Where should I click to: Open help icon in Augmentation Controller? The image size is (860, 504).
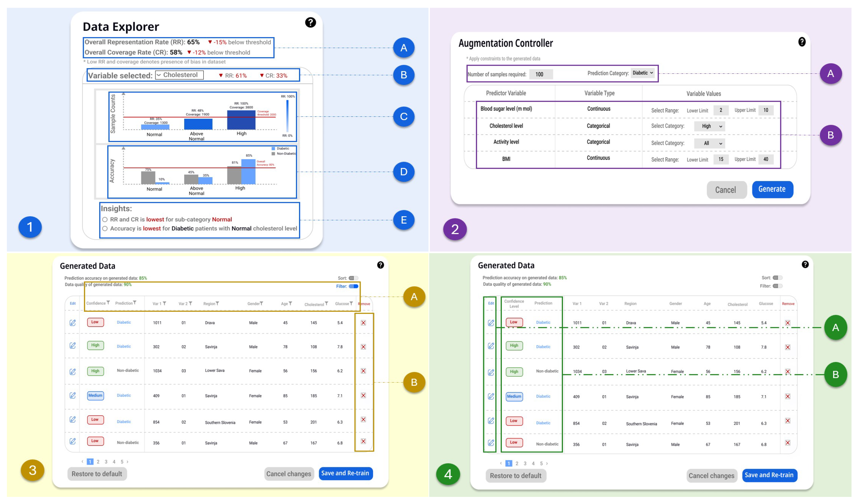[802, 42]
